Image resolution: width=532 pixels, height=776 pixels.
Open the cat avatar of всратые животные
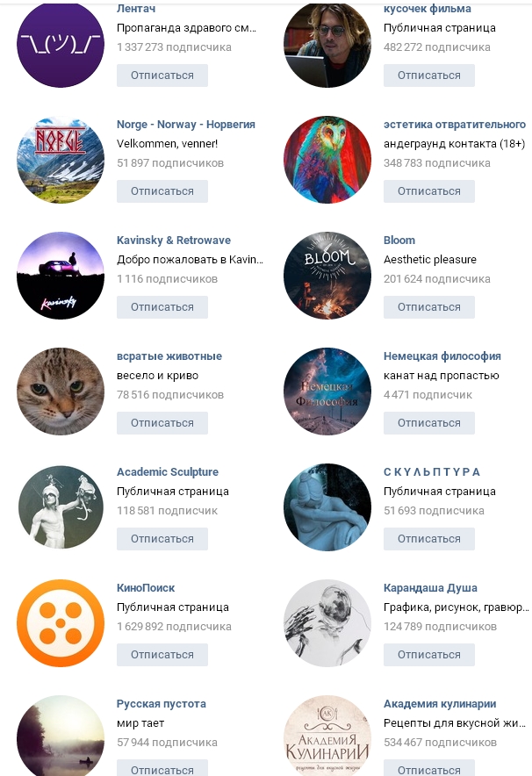pos(61,392)
